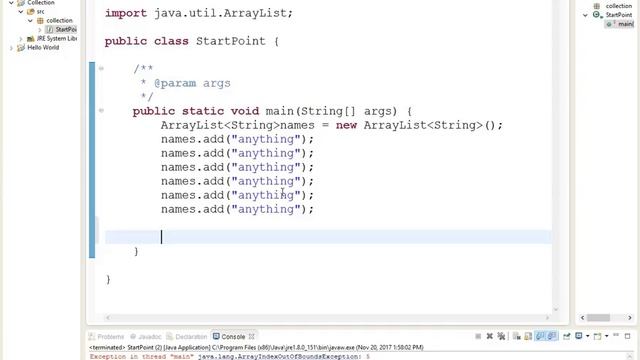The image size is (640, 360).
Task: Expand the StartPoint file node
Action: coord(40,30)
